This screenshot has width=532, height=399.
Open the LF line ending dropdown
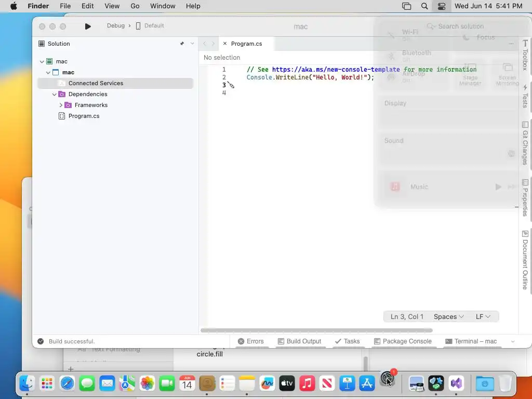[x=483, y=316]
